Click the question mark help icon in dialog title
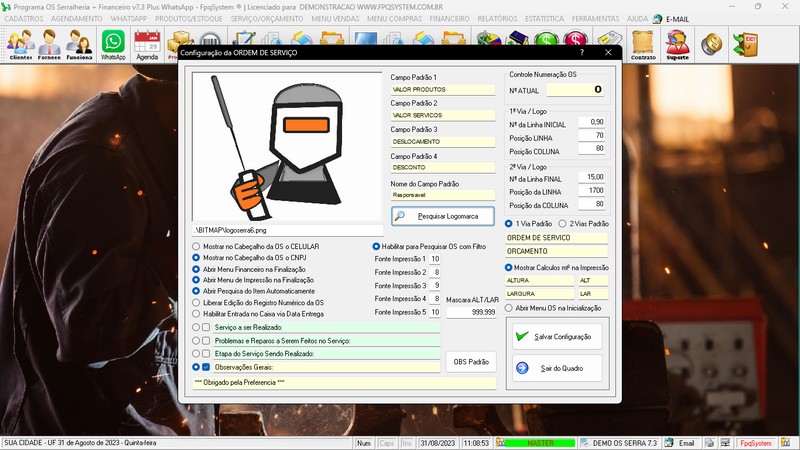The image size is (800, 450). [x=582, y=52]
